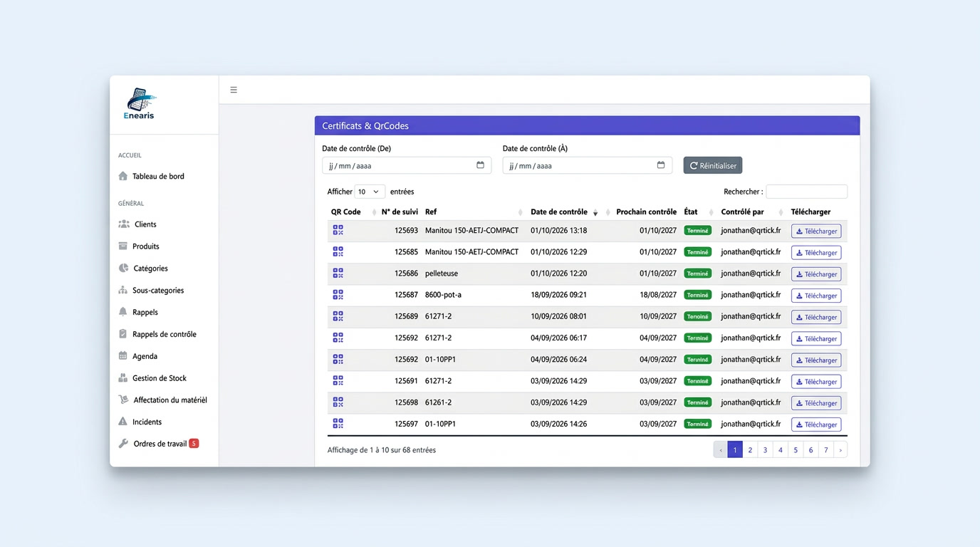Show QR code for tracking number 125697
The width and height of the screenshot is (980, 547).
[338, 423]
